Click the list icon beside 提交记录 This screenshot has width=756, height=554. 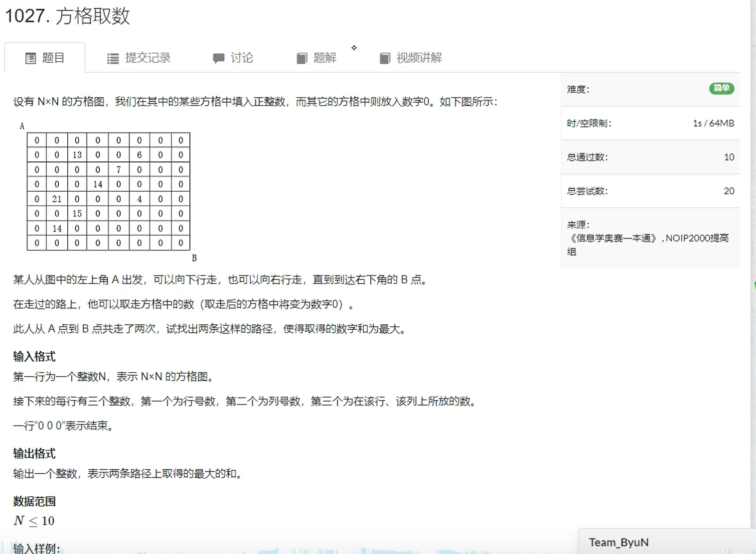(113, 59)
